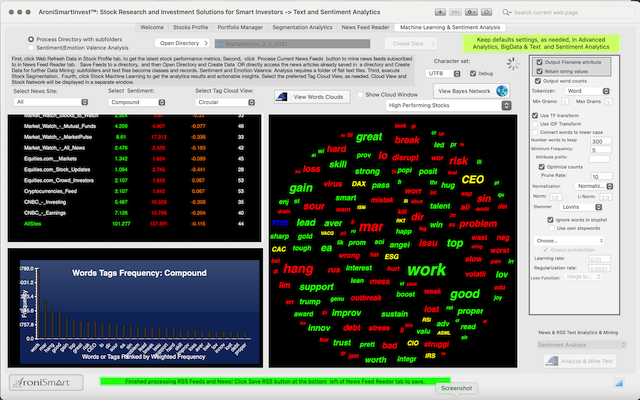This screenshot has height=400, width=640.
Task: Switch to the Welcome tab
Action: pos(152,27)
